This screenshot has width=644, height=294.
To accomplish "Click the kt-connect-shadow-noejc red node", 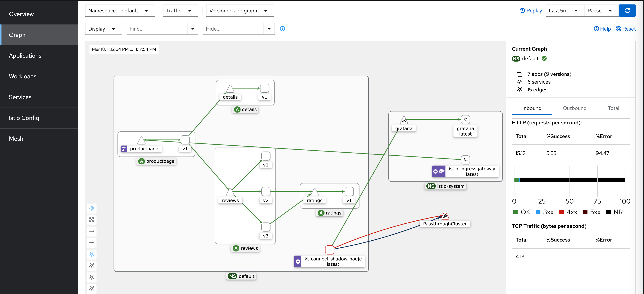I will pyautogui.click(x=329, y=249).
